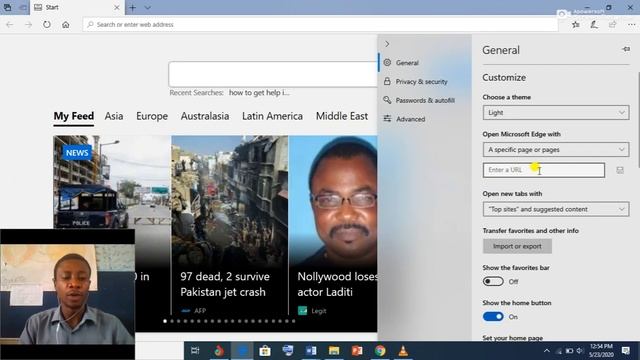The image size is (640, 360).
Task: Collapse the settings pane chevron
Action: click(x=387, y=44)
